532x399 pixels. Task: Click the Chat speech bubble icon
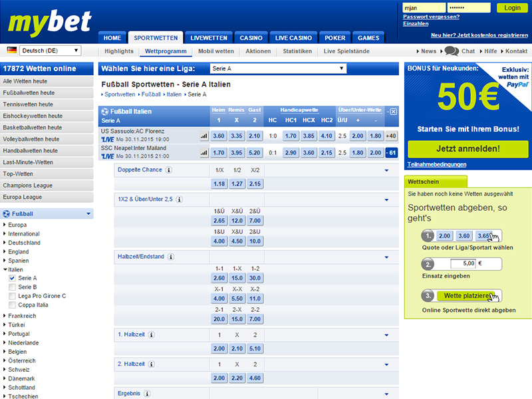click(x=452, y=51)
